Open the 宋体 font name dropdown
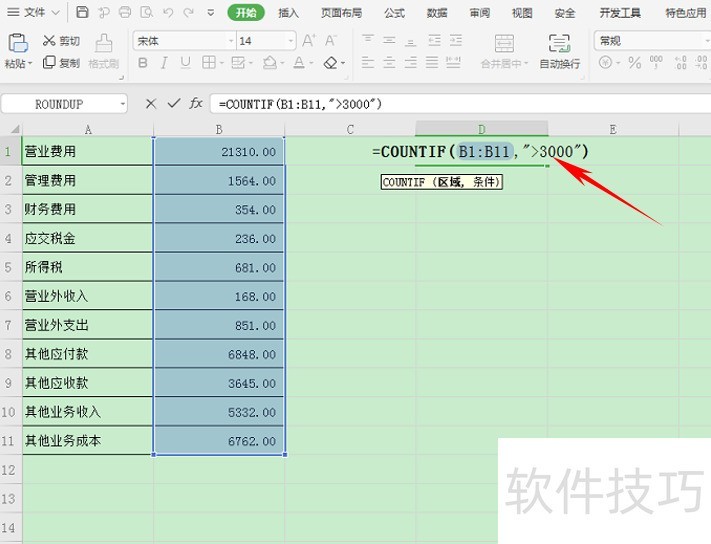711x544 pixels. pyautogui.click(x=231, y=41)
